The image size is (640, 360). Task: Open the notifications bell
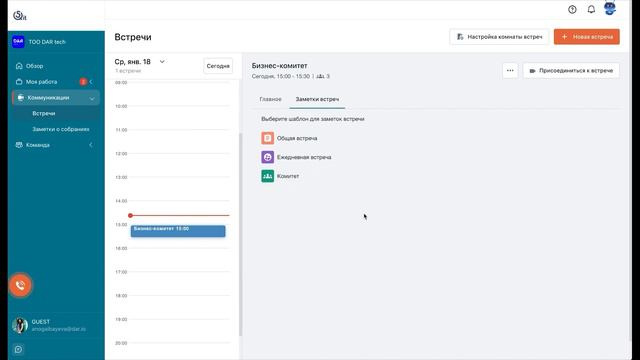pyautogui.click(x=591, y=9)
